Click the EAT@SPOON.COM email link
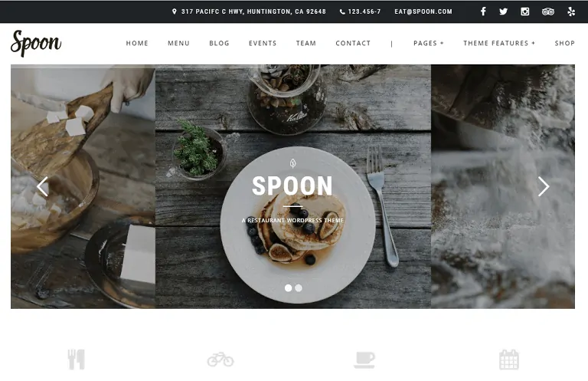The width and height of the screenshot is (588, 381). pyautogui.click(x=423, y=11)
